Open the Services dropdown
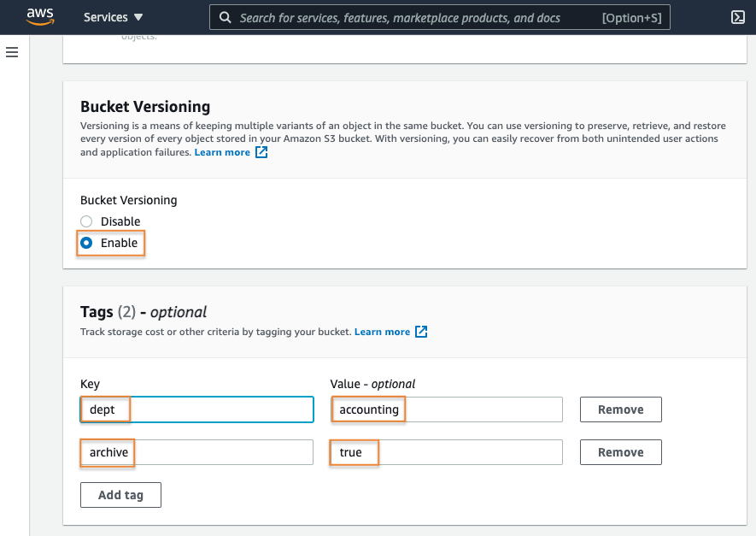 point(113,16)
